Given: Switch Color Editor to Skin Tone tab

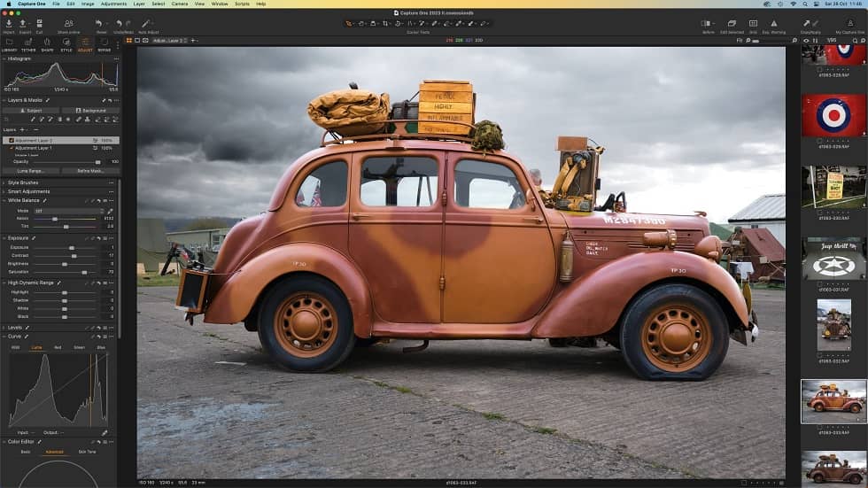Looking at the screenshot, I should coord(87,452).
